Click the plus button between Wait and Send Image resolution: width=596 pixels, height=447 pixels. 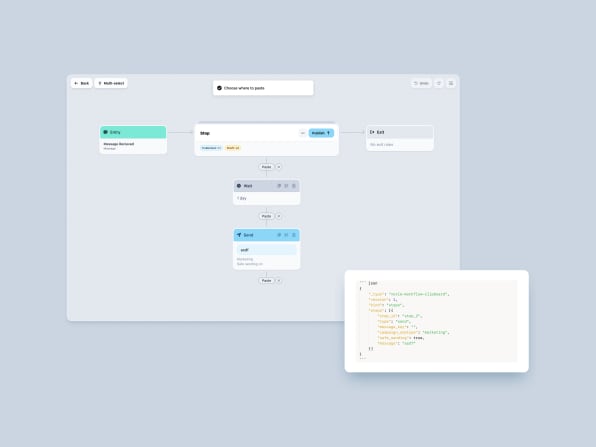(x=279, y=216)
